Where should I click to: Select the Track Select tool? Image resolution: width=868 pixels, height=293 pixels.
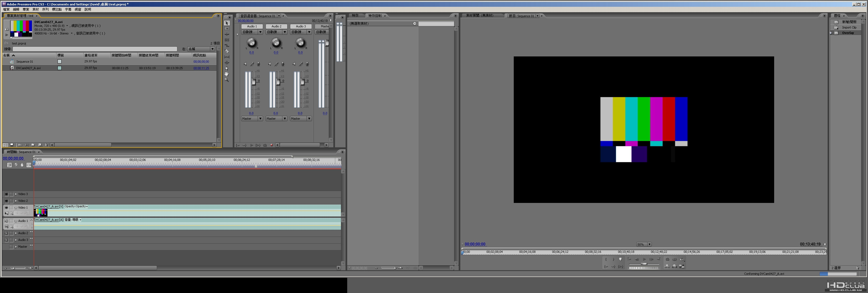tap(227, 29)
